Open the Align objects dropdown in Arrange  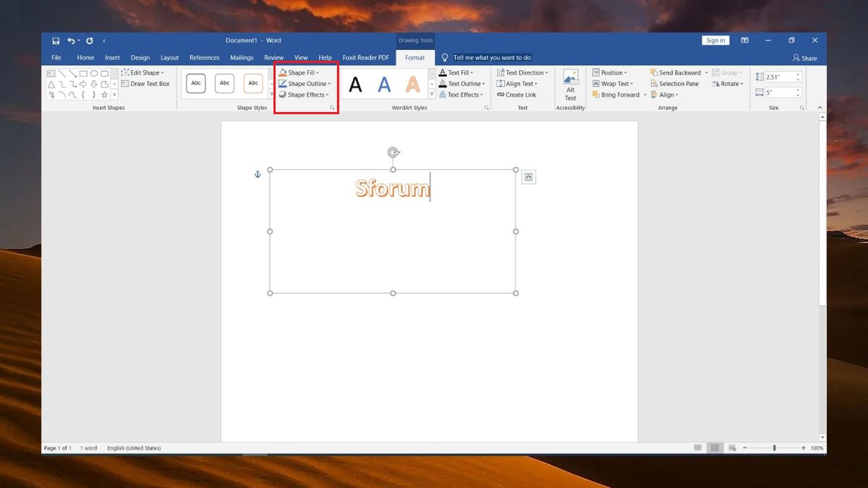tap(664, 95)
